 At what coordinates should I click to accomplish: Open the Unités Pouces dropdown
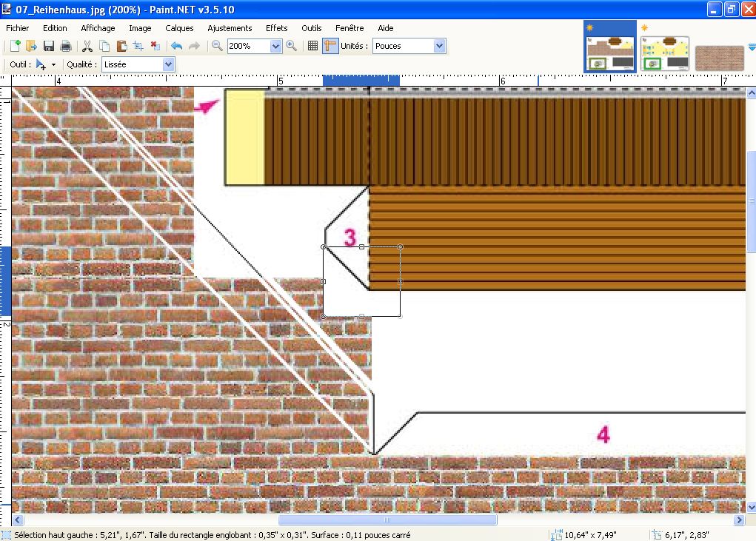pyautogui.click(x=439, y=46)
